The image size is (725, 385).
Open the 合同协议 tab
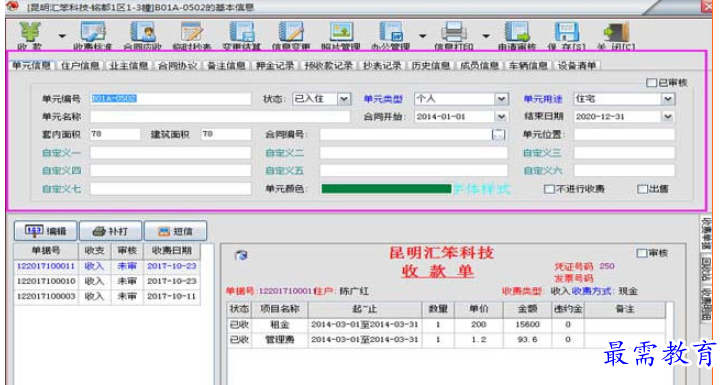pos(178,66)
